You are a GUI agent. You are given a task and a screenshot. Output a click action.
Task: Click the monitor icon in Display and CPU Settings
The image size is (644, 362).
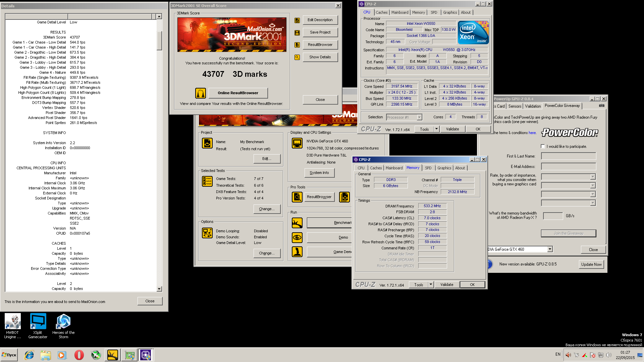click(x=297, y=143)
